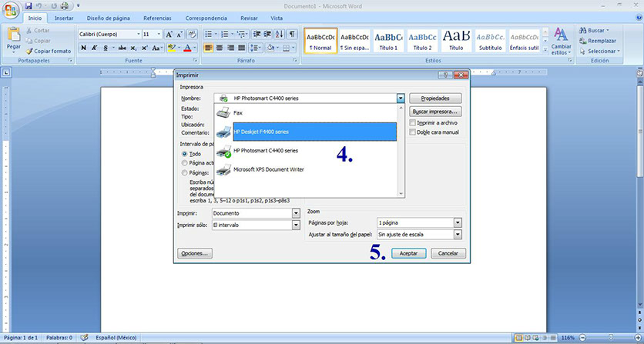Open the Revisar ribbon tab
The height and width of the screenshot is (344, 644).
250,18
